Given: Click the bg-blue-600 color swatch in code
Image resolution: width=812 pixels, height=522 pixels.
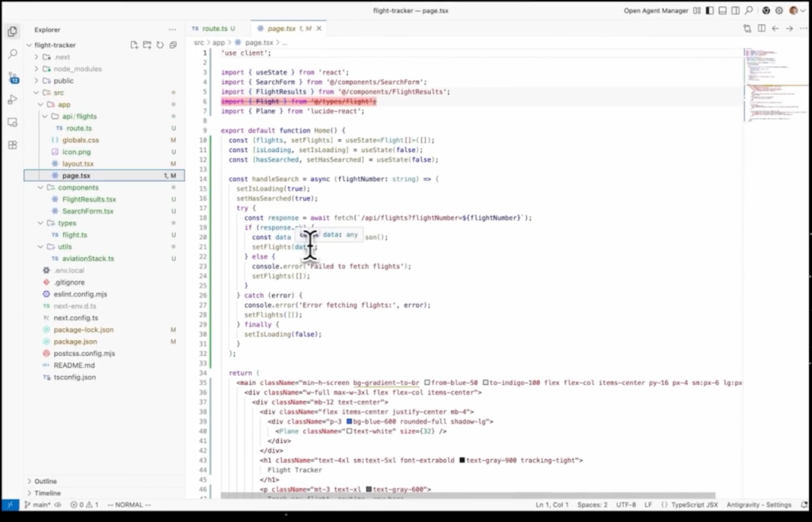Looking at the screenshot, I should pyautogui.click(x=350, y=421).
